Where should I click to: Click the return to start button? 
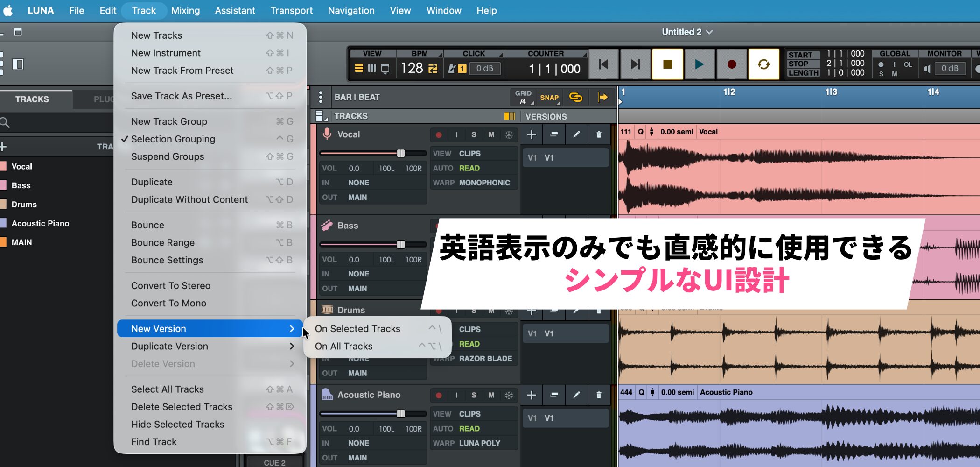tap(603, 64)
